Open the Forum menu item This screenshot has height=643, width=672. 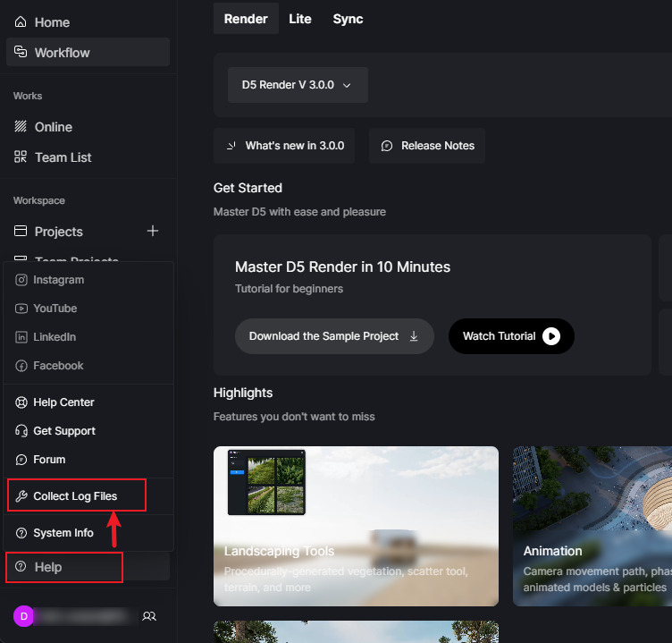[49, 460]
